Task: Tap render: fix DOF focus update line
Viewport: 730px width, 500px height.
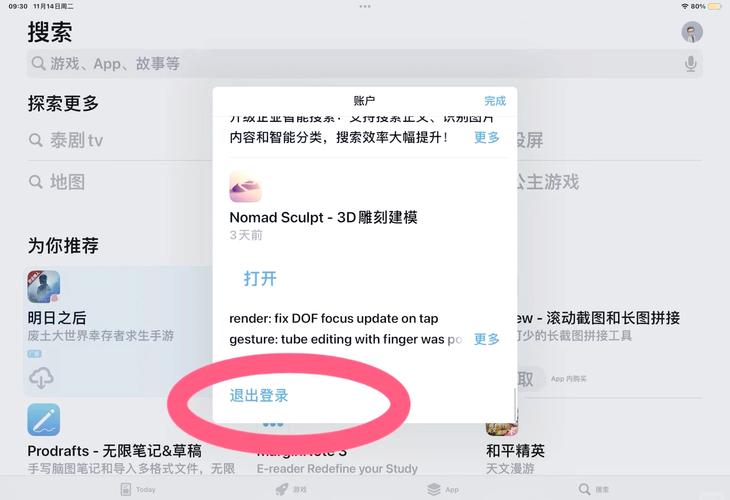Action: coord(333,318)
